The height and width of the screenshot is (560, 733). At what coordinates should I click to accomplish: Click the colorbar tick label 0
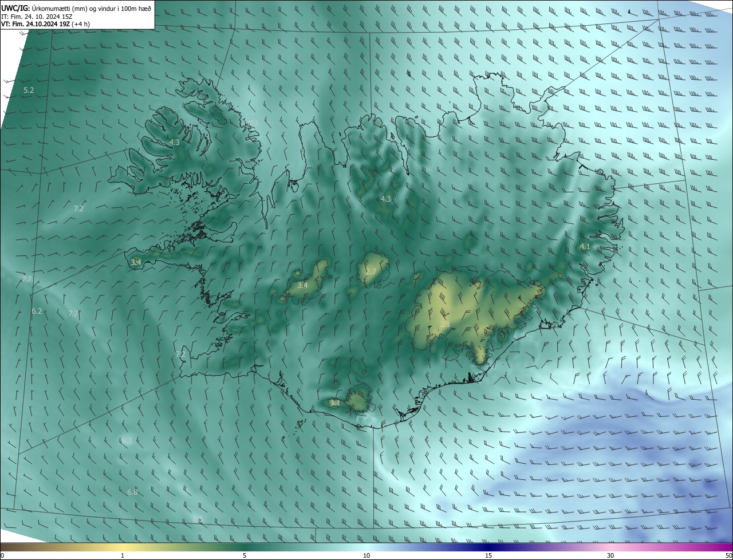(2, 556)
